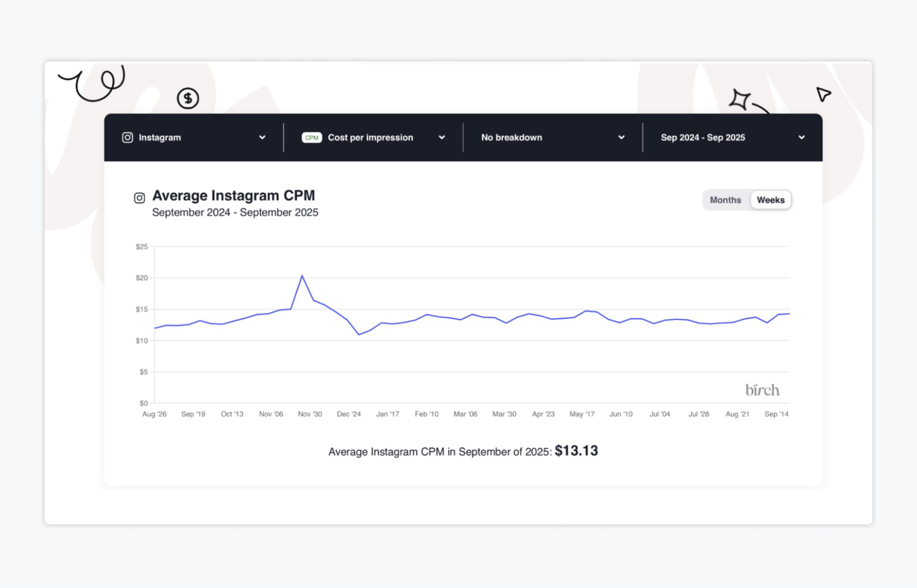Image resolution: width=917 pixels, height=588 pixels.
Task: Select the Weeks view toggle
Action: coord(770,200)
